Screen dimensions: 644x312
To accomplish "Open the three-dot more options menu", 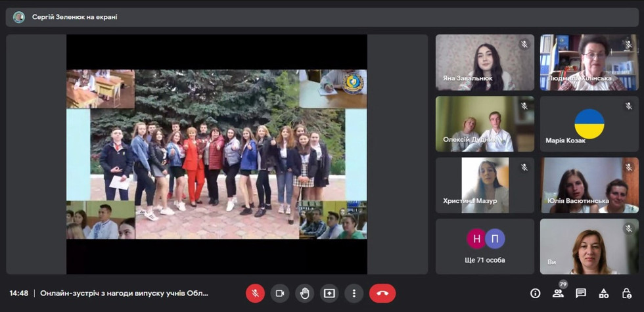I will click(354, 294).
